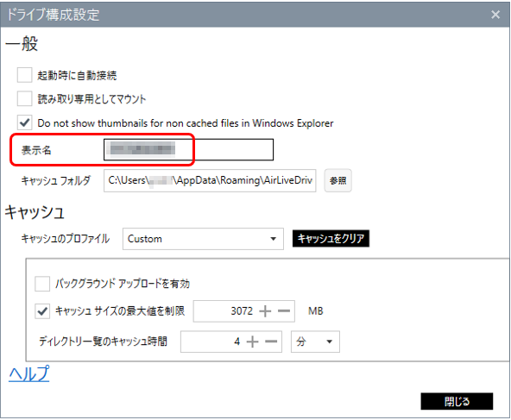This screenshot has height=420, width=511.
Task: Close the ドライブ構成設定 dialog with X
Action: pos(495,15)
